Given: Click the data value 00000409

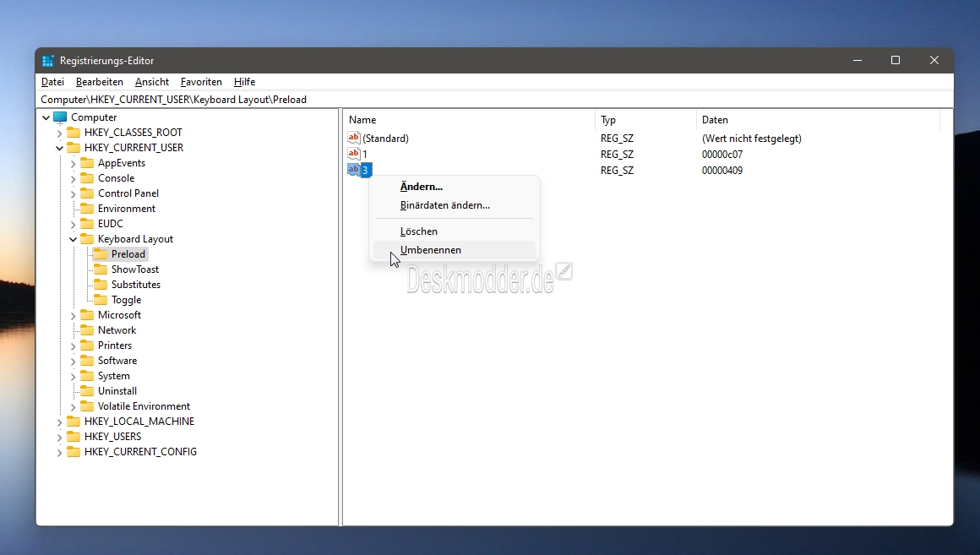Looking at the screenshot, I should pos(721,170).
